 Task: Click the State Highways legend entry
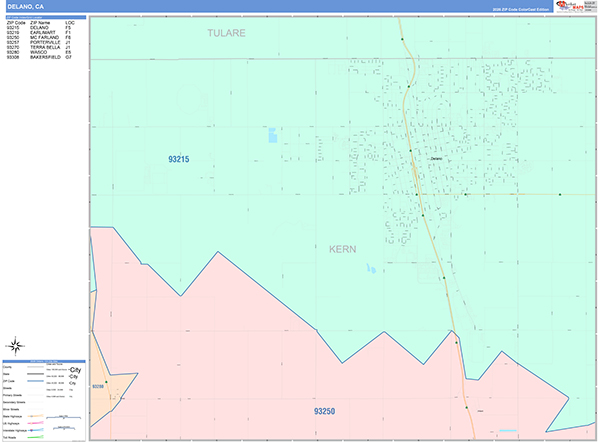(12, 416)
